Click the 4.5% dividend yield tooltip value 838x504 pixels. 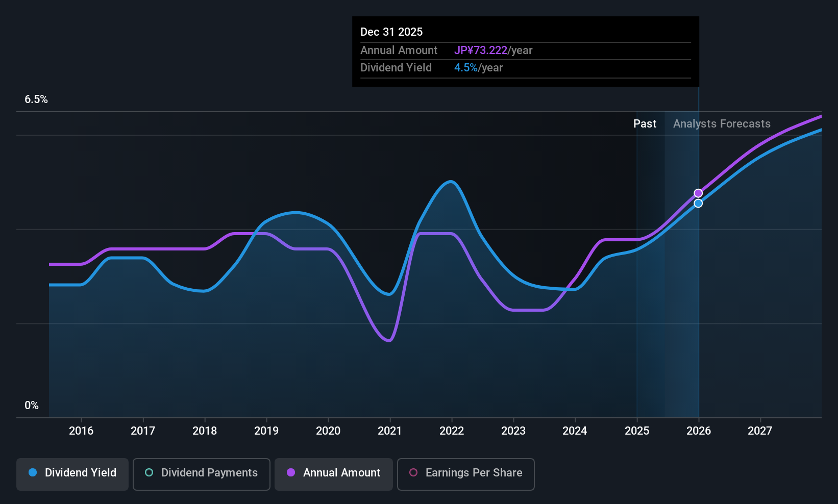466,68
